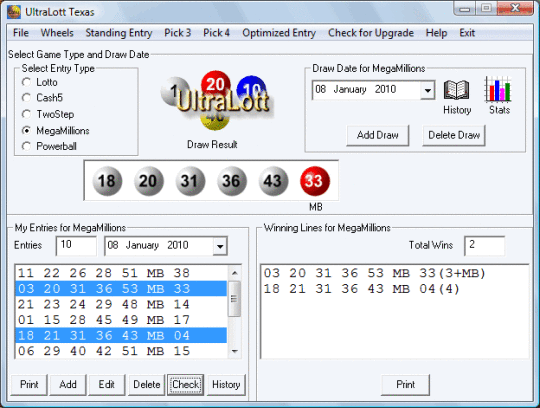Image resolution: width=540 pixels, height=408 pixels.
Task: Print winning lines with the right Print button
Action: pos(405,385)
